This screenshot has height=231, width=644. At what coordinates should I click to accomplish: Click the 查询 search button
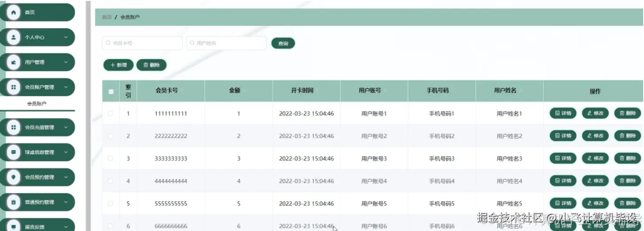(x=283, y=43)
